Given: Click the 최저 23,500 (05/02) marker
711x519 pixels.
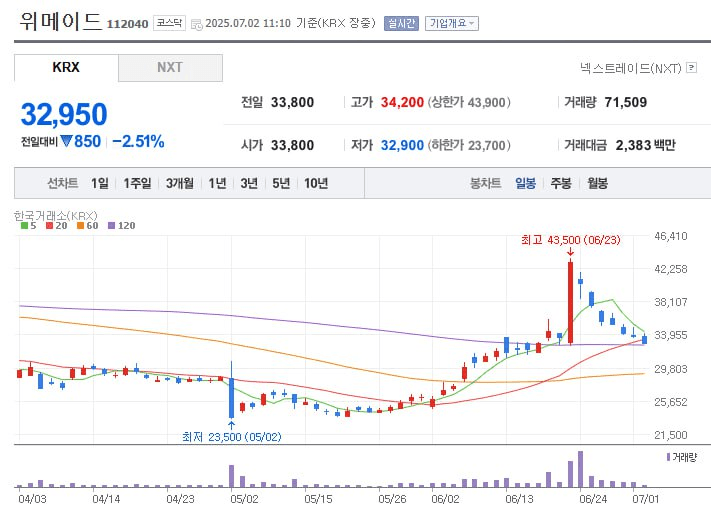Looking at the screenshot, I should click(232, 437).
